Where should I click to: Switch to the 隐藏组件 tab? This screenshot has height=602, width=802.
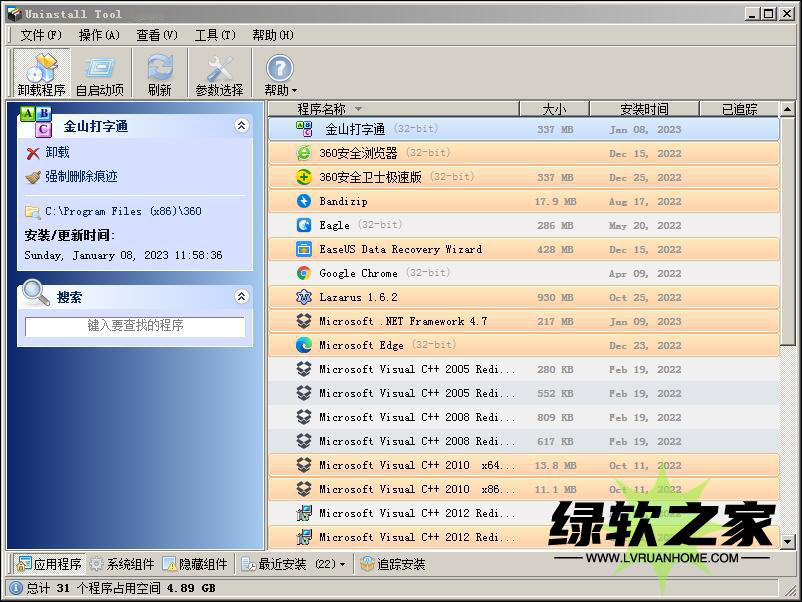[196, 564]
